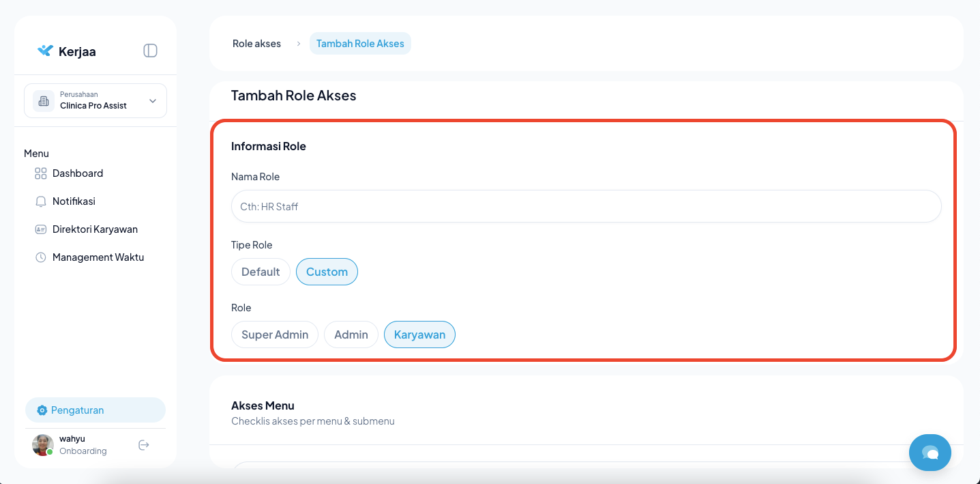Click the Nama Role input field
This screenshot has height=484, width=980.
pos(586,206)
